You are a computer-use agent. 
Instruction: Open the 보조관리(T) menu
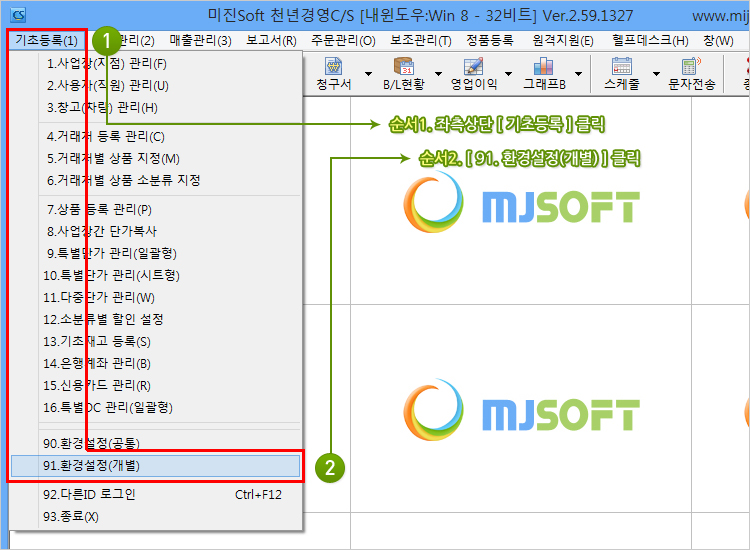coord(420,41)
